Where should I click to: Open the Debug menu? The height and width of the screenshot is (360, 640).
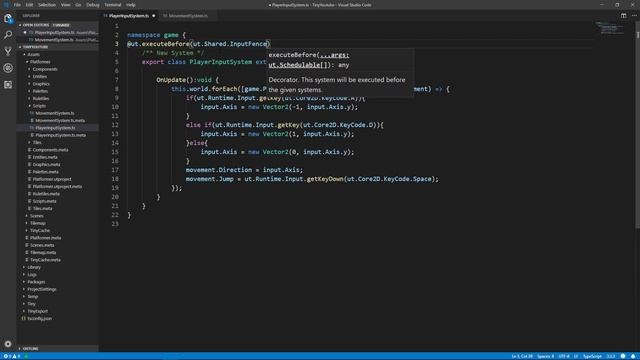click(93, 5)
